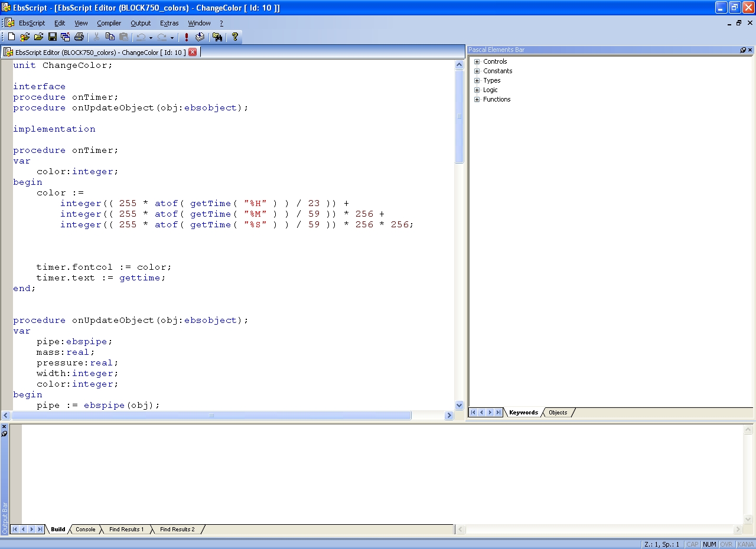Switch to the Console output tab
Screen dimensions: 756x549
coord(85,530)
